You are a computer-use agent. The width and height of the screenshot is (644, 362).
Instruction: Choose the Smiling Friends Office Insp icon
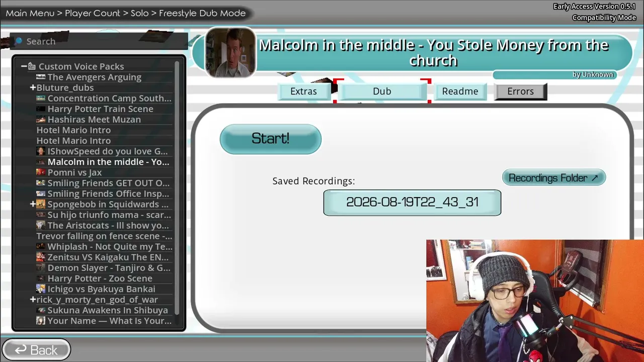coord(41,194)
